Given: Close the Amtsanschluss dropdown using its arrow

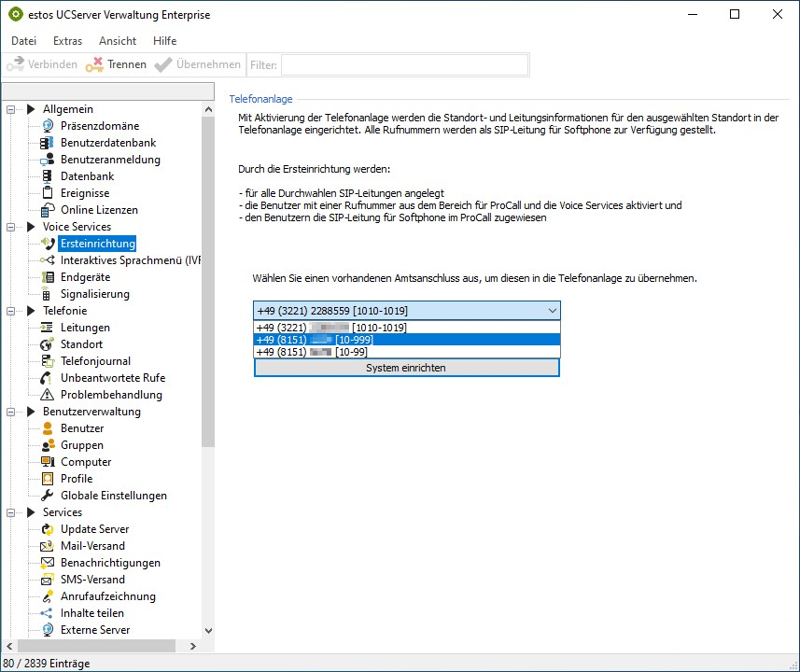Looking at the screenshot, I should pyautogui.click(x=550, y=311).
